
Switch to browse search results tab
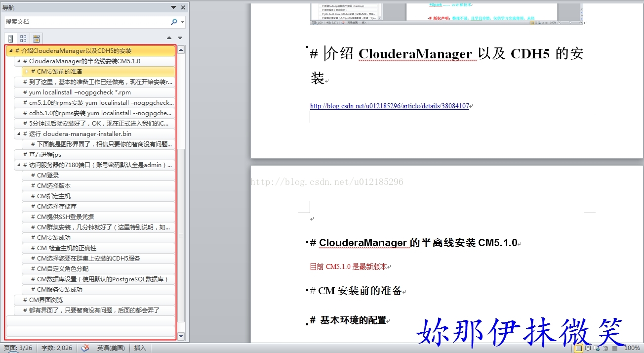(36, 39)
